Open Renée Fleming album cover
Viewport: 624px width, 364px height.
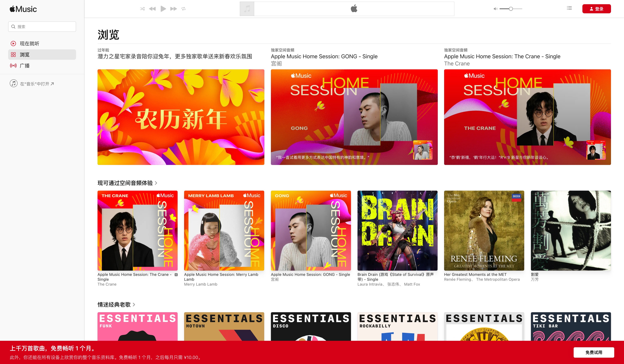(x=484, y=230)
